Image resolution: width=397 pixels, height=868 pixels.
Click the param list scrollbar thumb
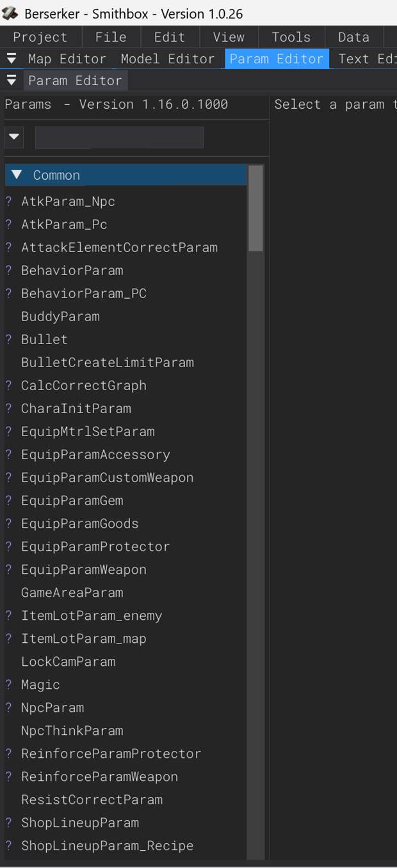255,209
